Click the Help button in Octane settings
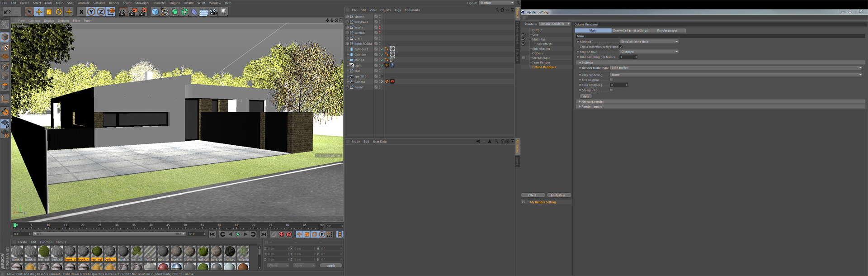Viewport: 868px width, 276px height. (x=586, y=96)
